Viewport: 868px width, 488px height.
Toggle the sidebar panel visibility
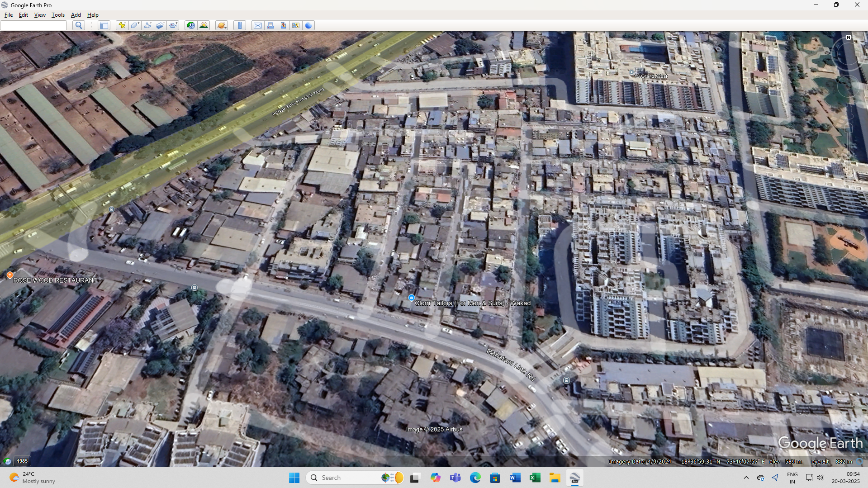104,25
